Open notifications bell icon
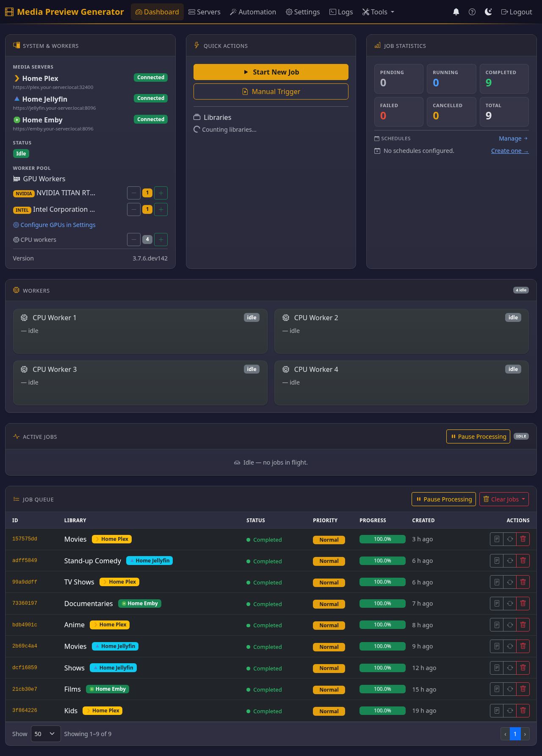 tap(456, 12)
